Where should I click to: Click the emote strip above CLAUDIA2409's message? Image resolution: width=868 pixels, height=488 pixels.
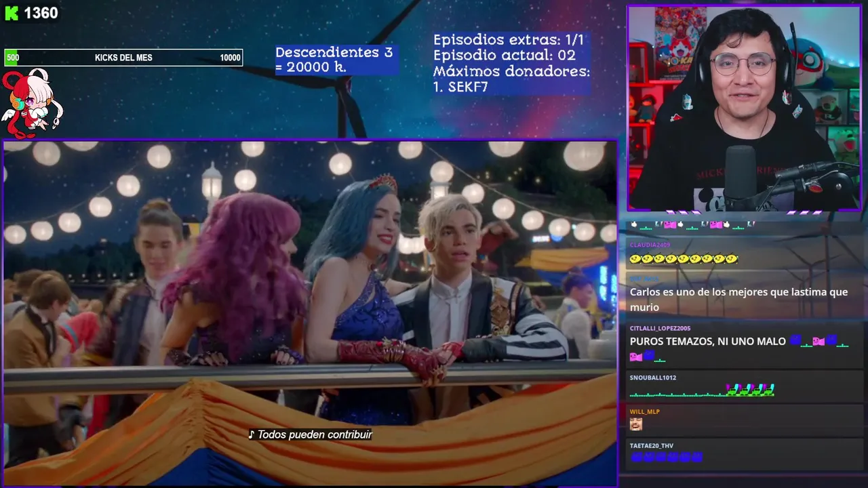coord(692,224)
